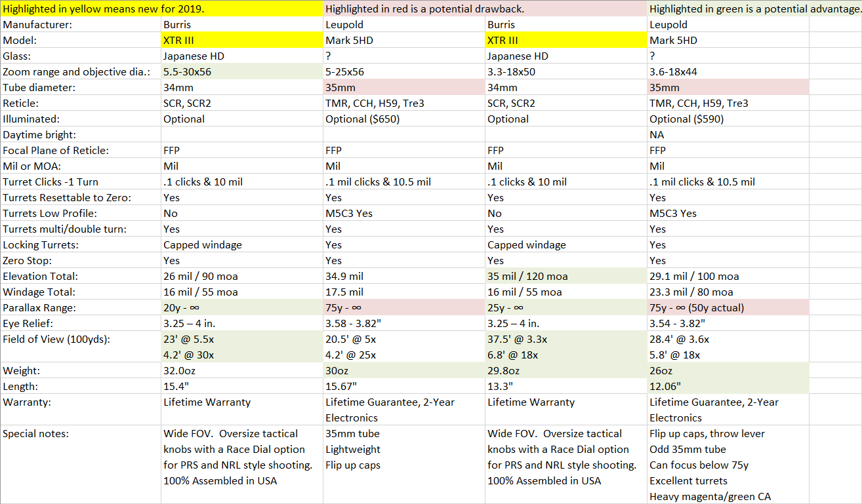Image resolution: width=862 pixels, height=504 pixels.
Task: Select the '23.3 mil / 80 moa' cell
Action: (x=728, y=292)
